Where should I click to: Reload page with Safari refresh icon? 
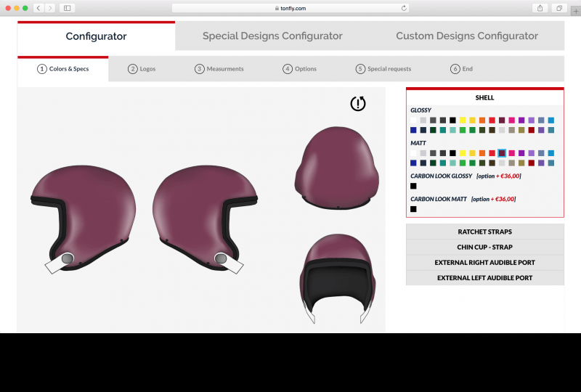pyautogui.click(x=404, y=8)
